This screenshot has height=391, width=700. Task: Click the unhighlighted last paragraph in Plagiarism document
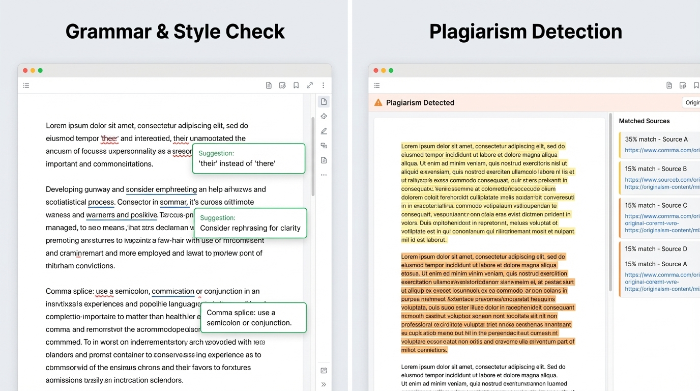[x=484, y=378]
